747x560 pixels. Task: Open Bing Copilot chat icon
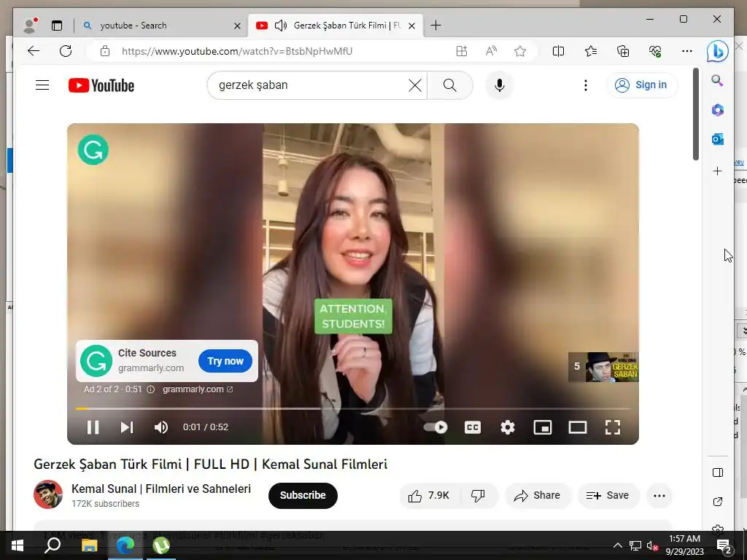pos(718,51)
